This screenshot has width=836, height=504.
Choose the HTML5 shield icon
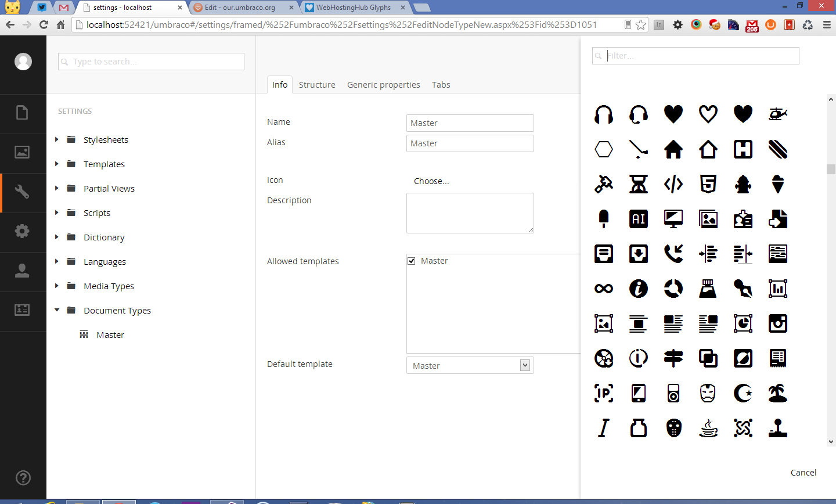tap(708, 184)
